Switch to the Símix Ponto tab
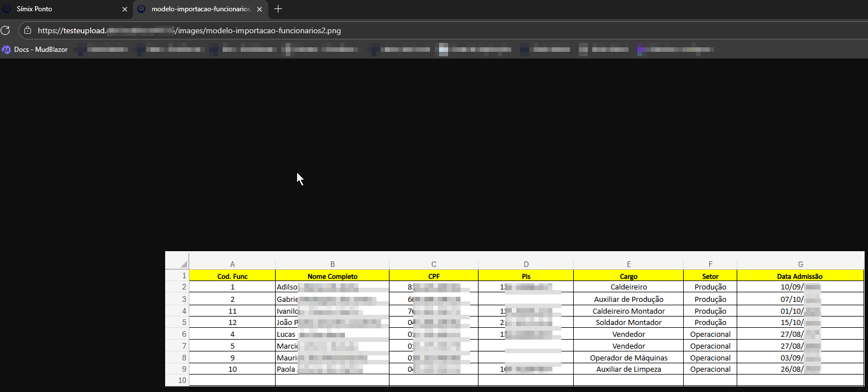The width and height of the screenshot is (868, 392). (x=66, y=9)
